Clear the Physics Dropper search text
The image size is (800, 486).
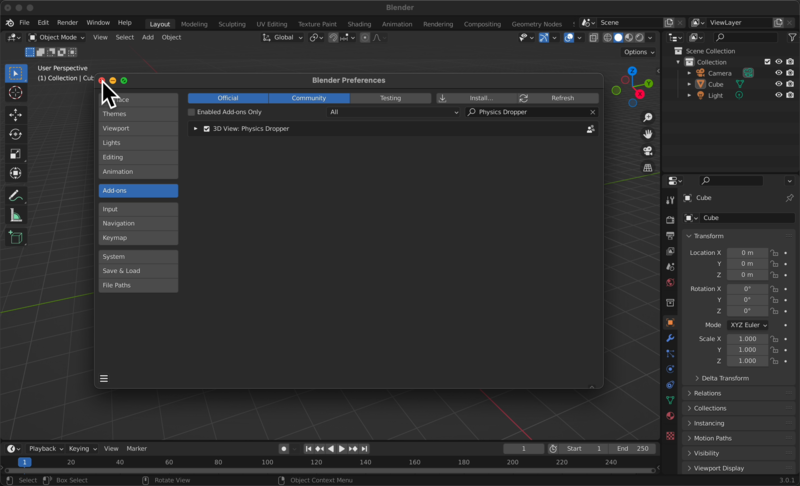[x=592, y=112]
